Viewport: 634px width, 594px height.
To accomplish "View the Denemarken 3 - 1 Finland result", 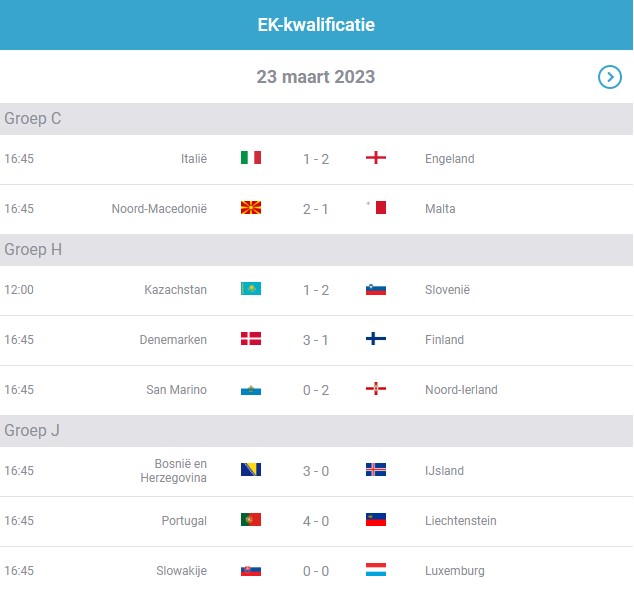I will click(x=315, y=340).
